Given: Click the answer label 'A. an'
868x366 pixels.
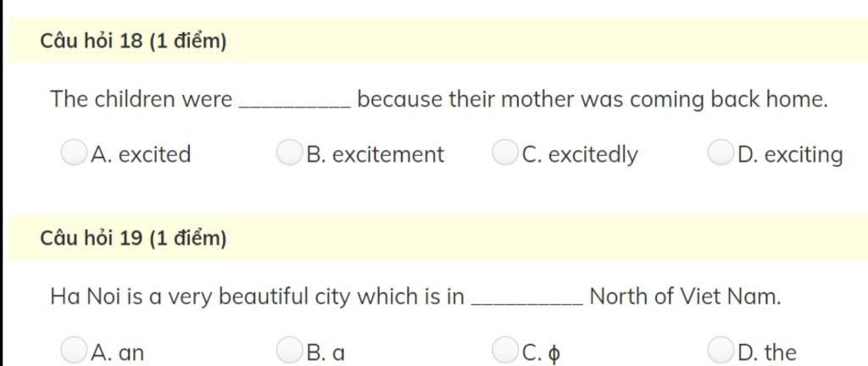Looking at the screenshot, I should [x=117, y=352].
